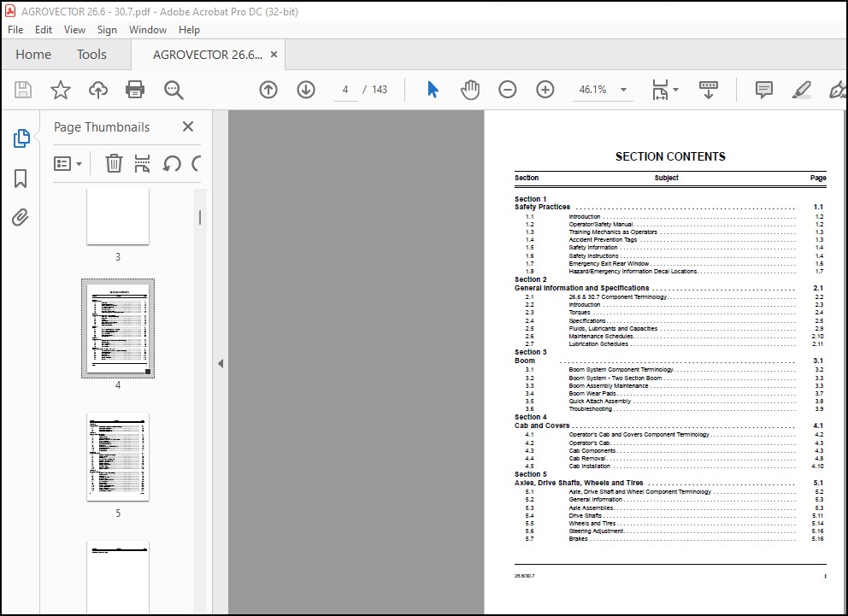Click the upload to cloud icon
This screenshot has width=848, height=616.
(98, 90)
